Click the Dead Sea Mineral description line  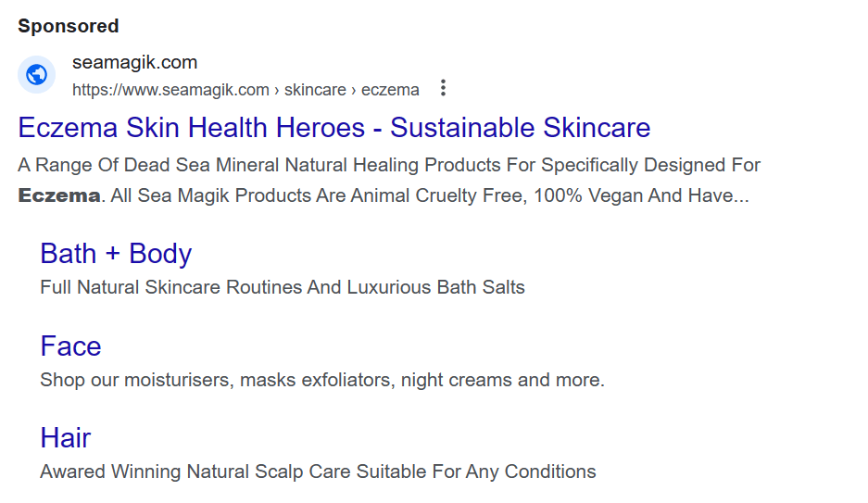(x=388, y=165)
